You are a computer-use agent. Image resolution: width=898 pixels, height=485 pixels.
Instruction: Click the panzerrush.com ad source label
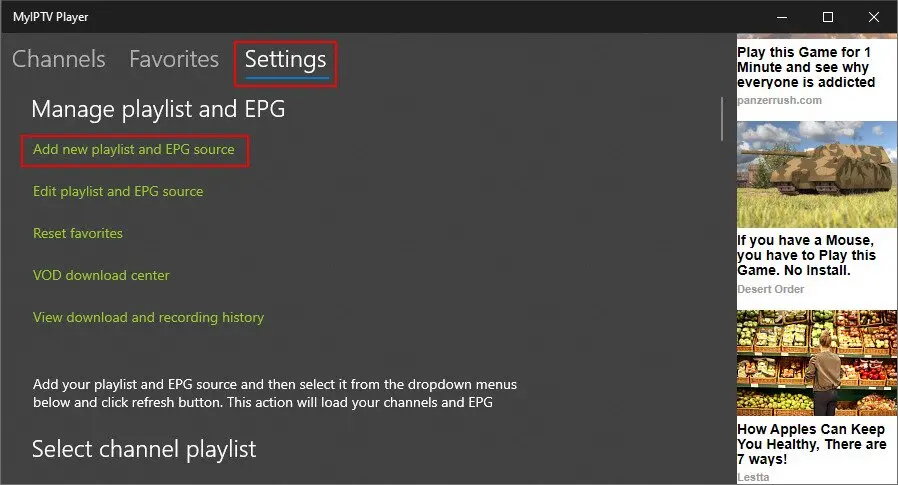[x=779, y=101]
